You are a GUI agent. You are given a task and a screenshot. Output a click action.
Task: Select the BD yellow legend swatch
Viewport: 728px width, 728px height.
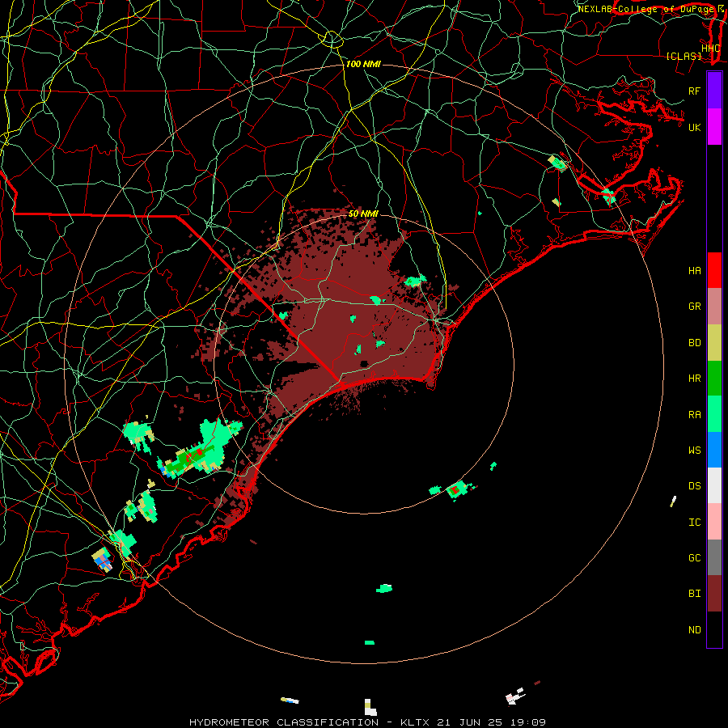[x=714, y=343]
